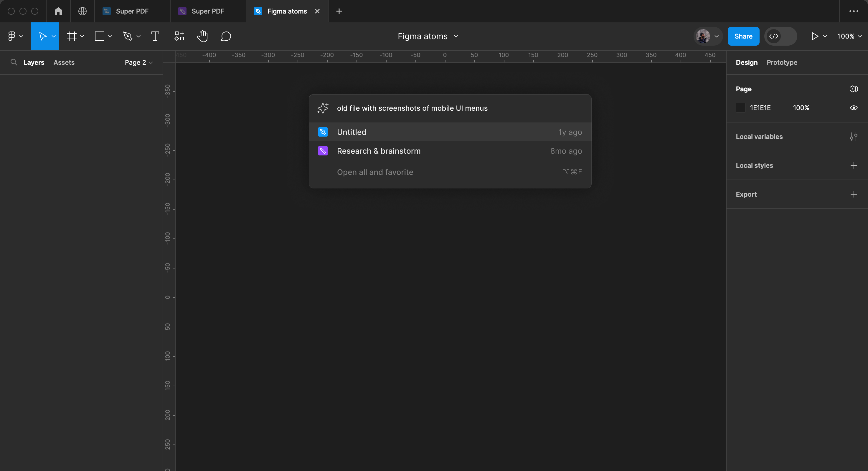Click the Embed code icon
Image resolution: width=868 pixels, height=471 pixels.
(x=775, y=36)
